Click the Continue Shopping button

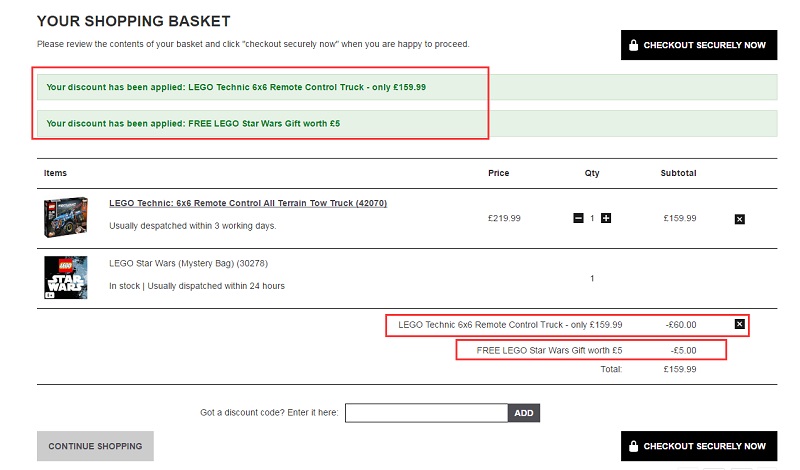(x=95, y=446)
